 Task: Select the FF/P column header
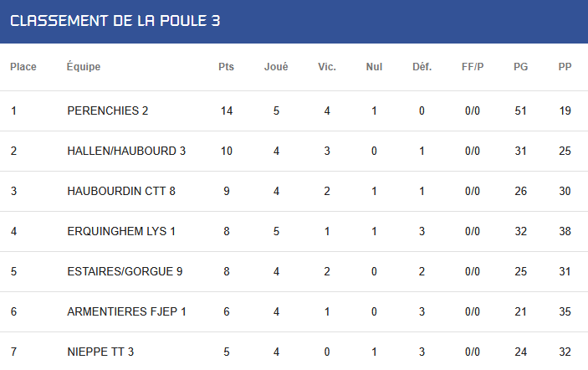473,67
